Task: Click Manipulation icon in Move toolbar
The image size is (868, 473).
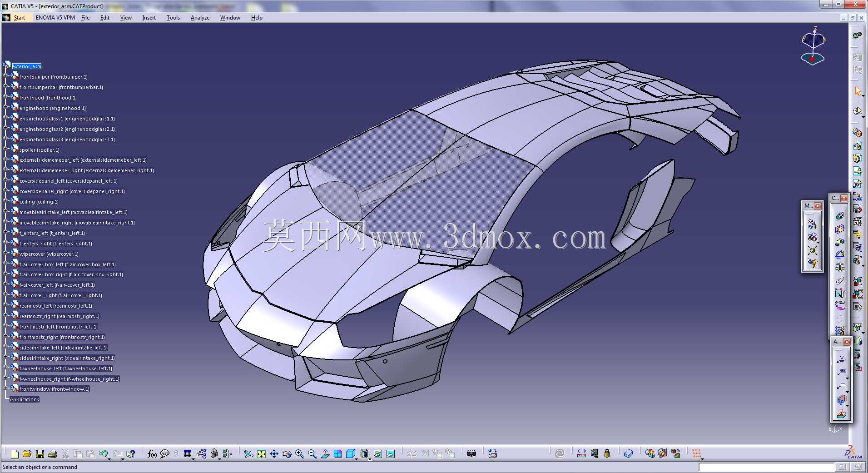Action: (x=812, y=224)
